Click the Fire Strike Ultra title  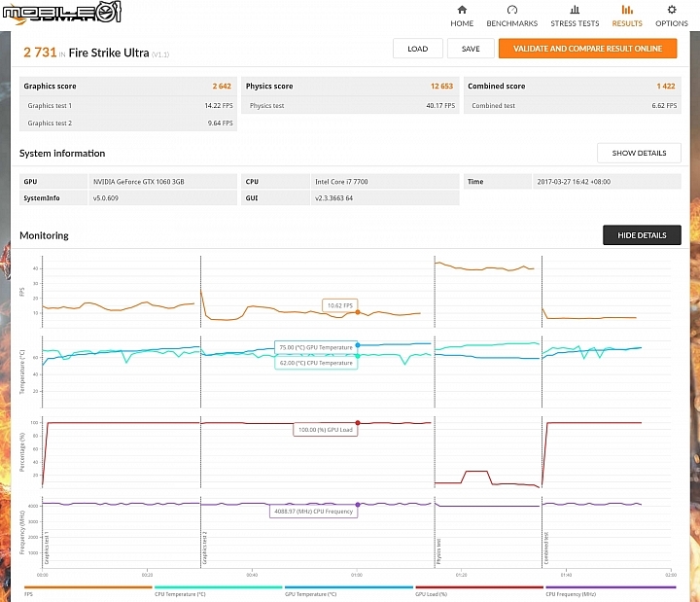tap(109, 53)
